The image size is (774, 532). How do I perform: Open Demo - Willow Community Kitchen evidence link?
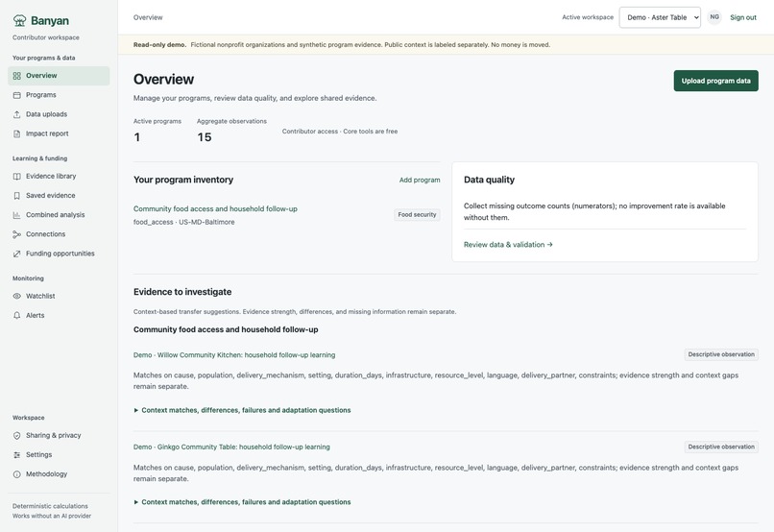[234, 355]
